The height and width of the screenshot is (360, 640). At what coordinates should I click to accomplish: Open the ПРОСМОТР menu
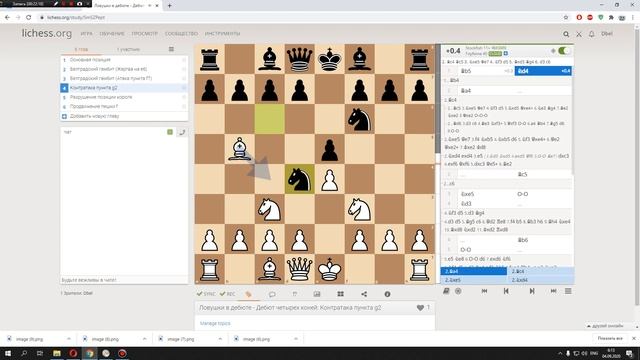(144, 33)
